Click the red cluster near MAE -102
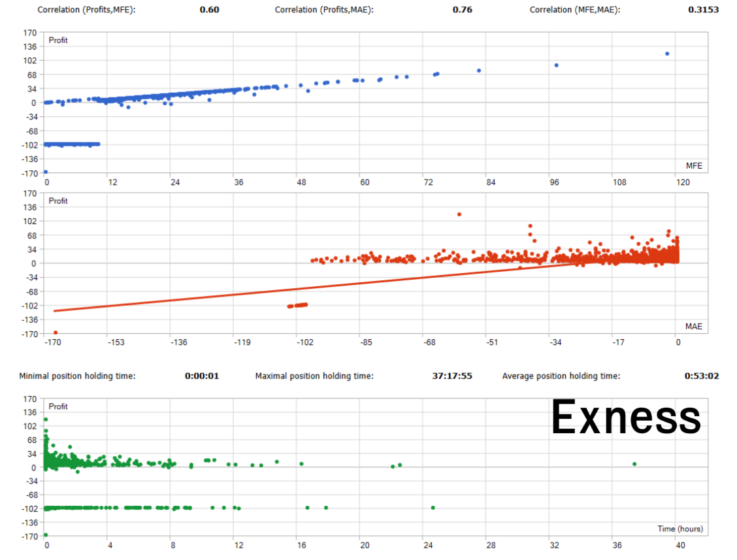This screenshot has height=560, width=737. (x=297, y=306)
